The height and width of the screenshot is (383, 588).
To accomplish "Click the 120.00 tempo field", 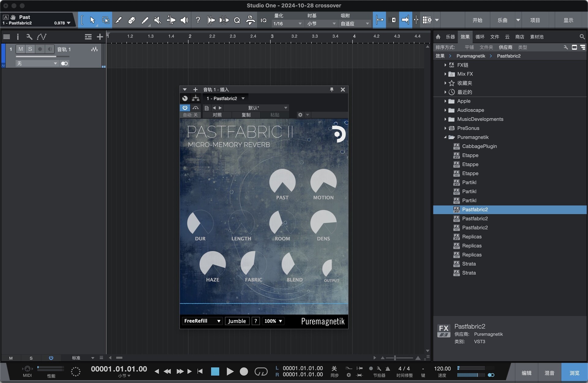I will tap(442, 369).
